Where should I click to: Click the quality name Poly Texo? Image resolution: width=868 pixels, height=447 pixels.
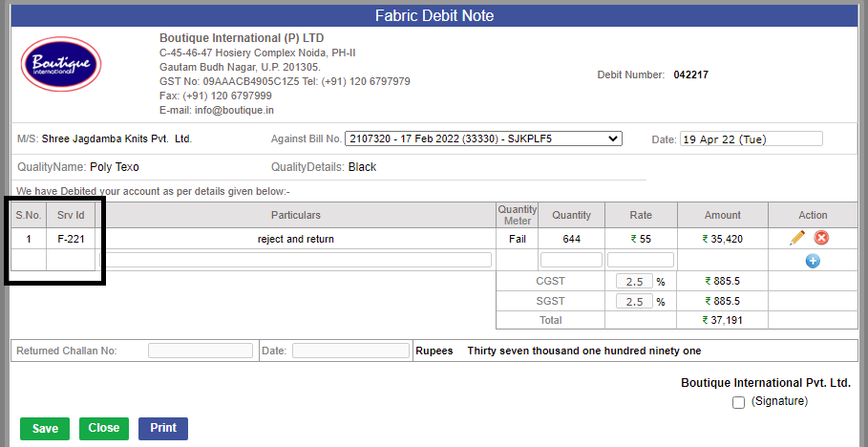tap(115, 167)
